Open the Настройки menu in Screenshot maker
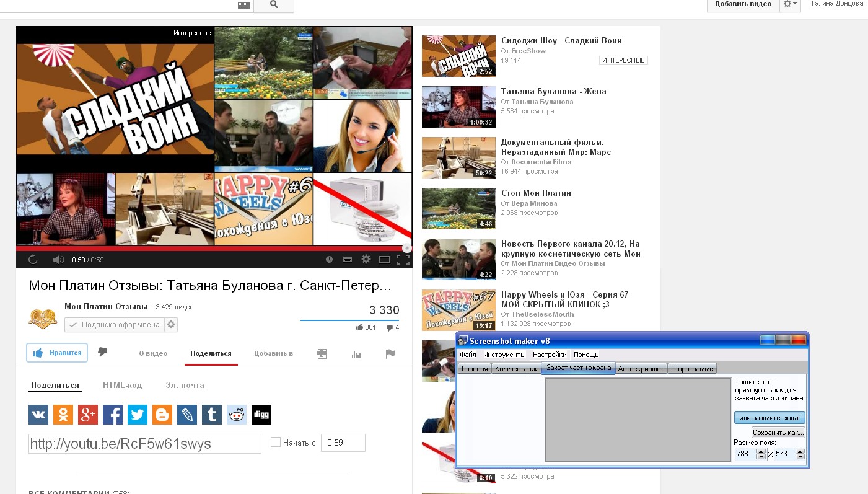868x494 pixels. [550, 355]
